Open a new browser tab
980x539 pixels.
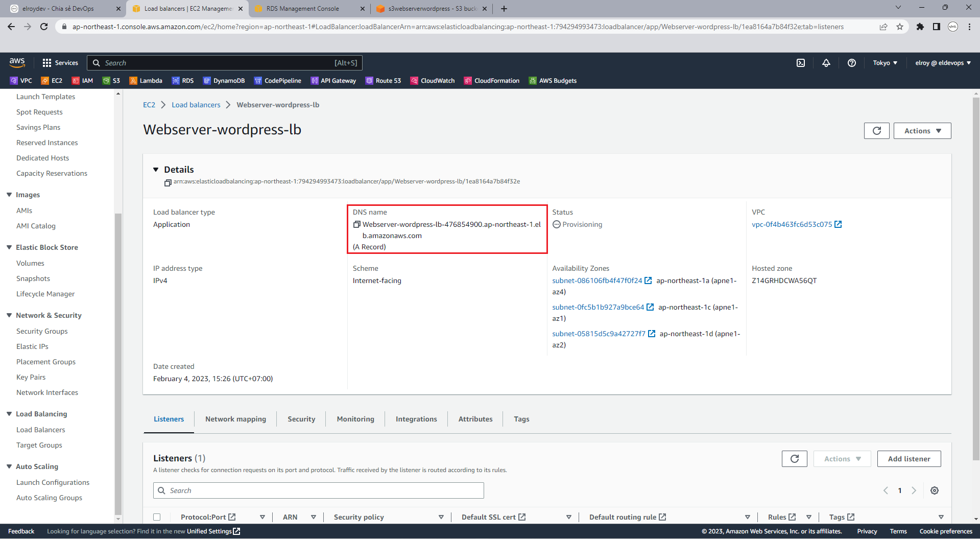pyautogui.click(x=504, y=9)
